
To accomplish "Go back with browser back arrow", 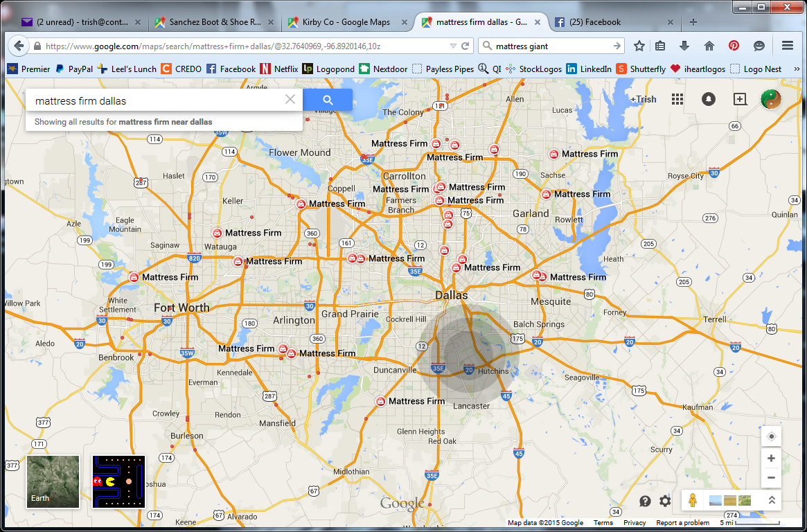I will pyautogui.click(x=19, y=46).
